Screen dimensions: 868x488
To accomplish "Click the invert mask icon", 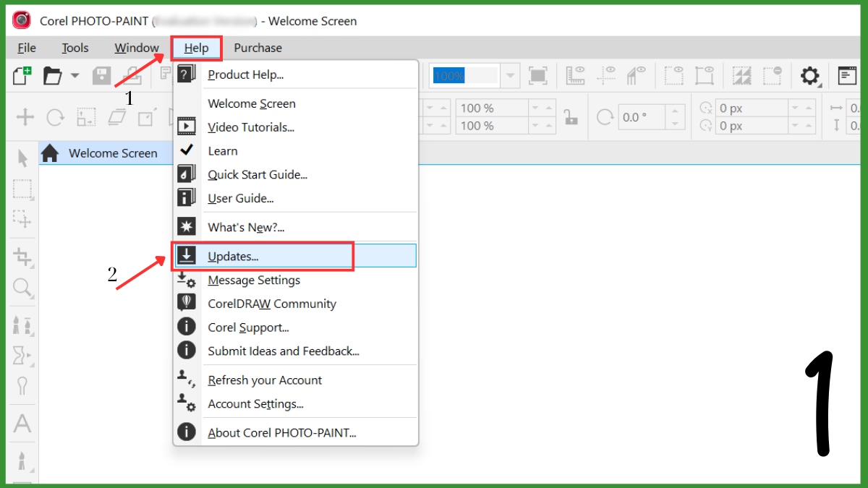I will tap(742, 75).
